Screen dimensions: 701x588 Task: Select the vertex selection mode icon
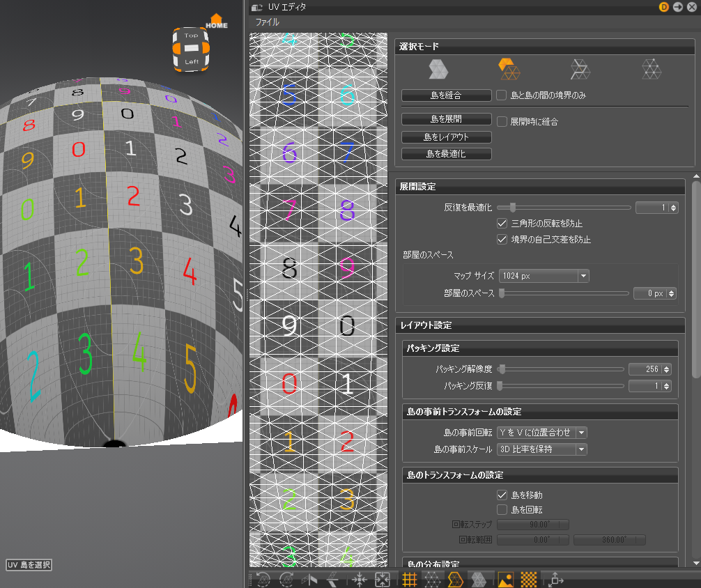point(652,69)
